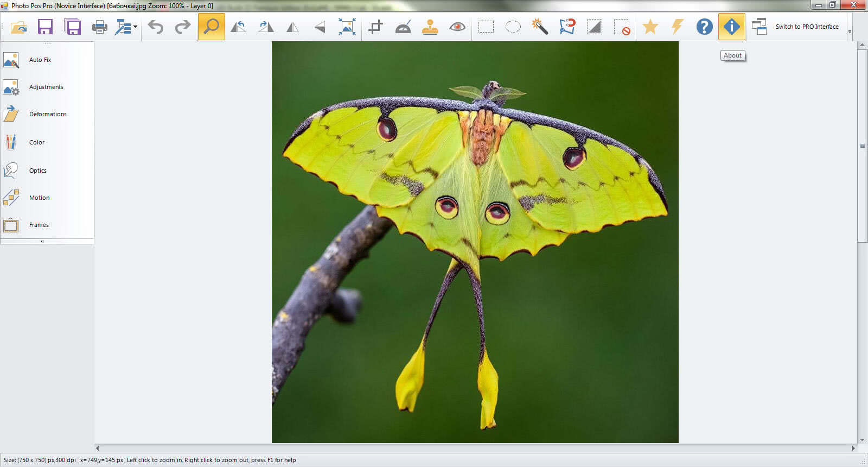Select the magnifier Zoom tool
868x467 pixels.
tap(212, 27)
